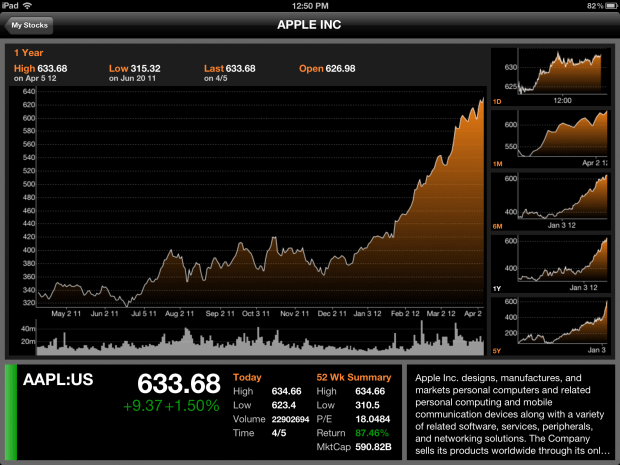This screenshot has width=620, height=465.
Task: Tap the May 2 11 axis label
Action: [x=66, y=314]
